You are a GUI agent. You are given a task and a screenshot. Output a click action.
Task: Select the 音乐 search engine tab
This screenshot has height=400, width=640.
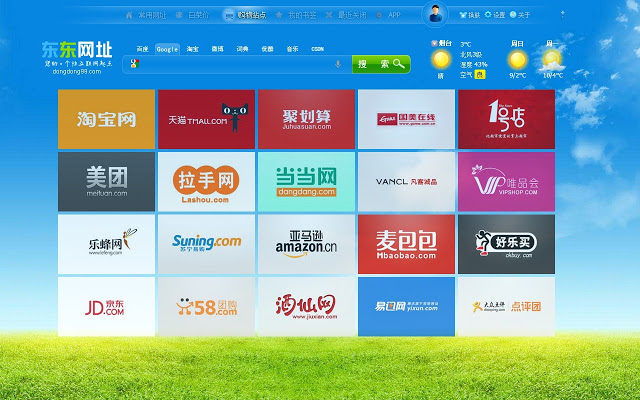(x=292, y=49)
